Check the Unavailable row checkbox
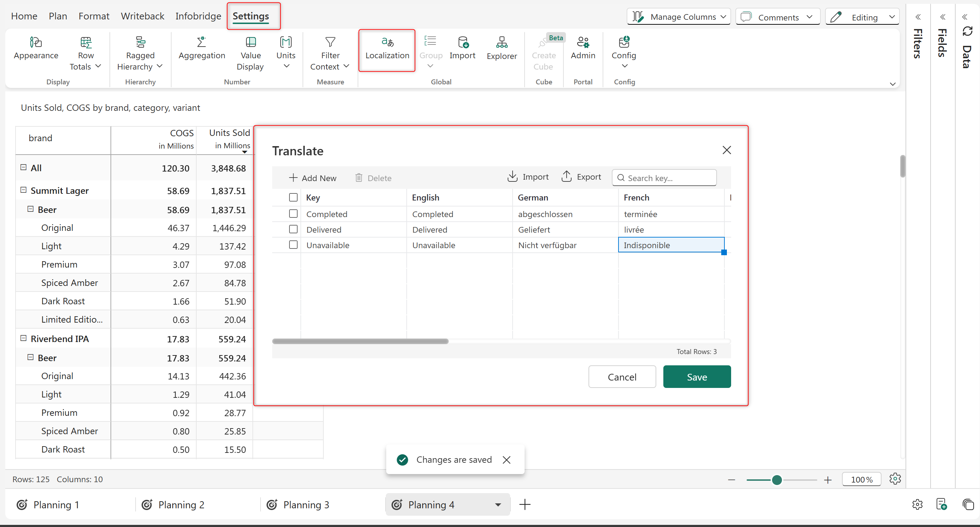This screenshot has height=527, width=980. (293, 245)
